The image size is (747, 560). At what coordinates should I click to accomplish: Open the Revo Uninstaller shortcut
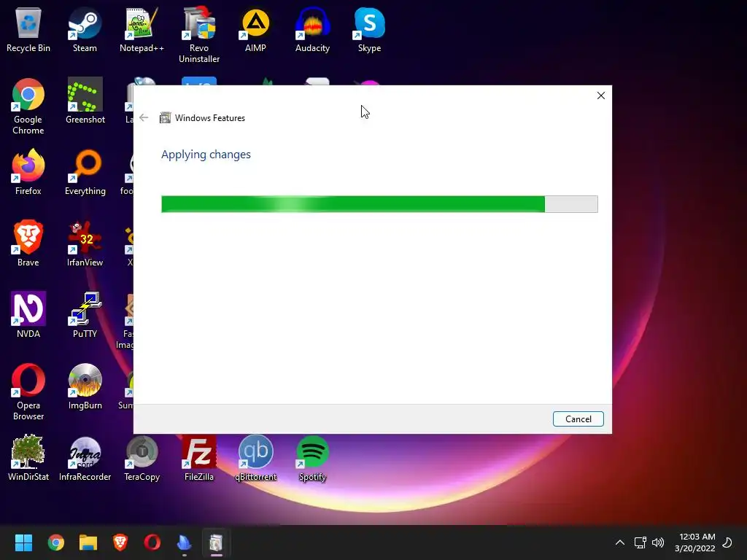[198, 35]
